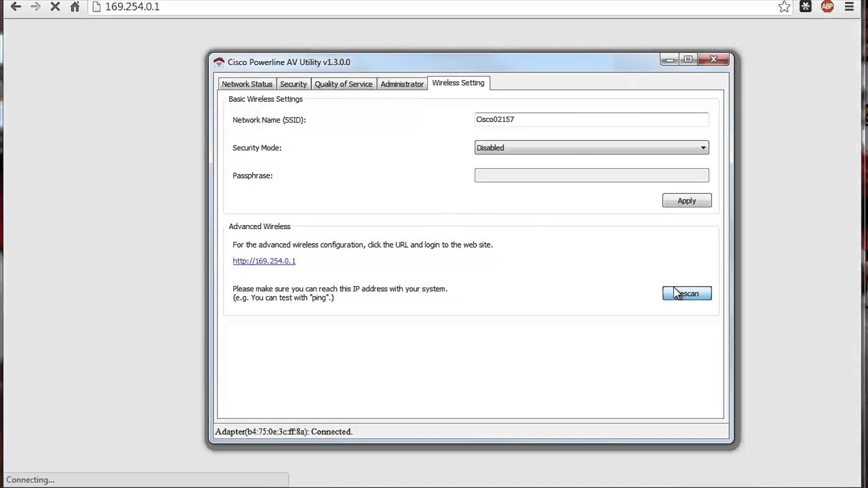Open the Chrome hamburger menu
Viewport: 868px width, 488px height.
849,7
